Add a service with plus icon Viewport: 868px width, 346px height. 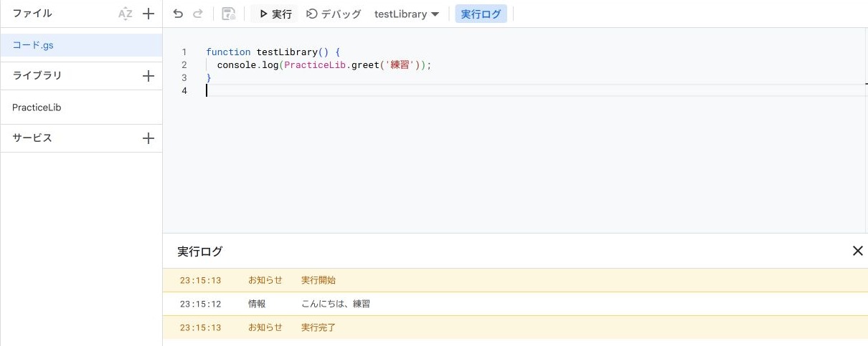[x=148, y=138]
